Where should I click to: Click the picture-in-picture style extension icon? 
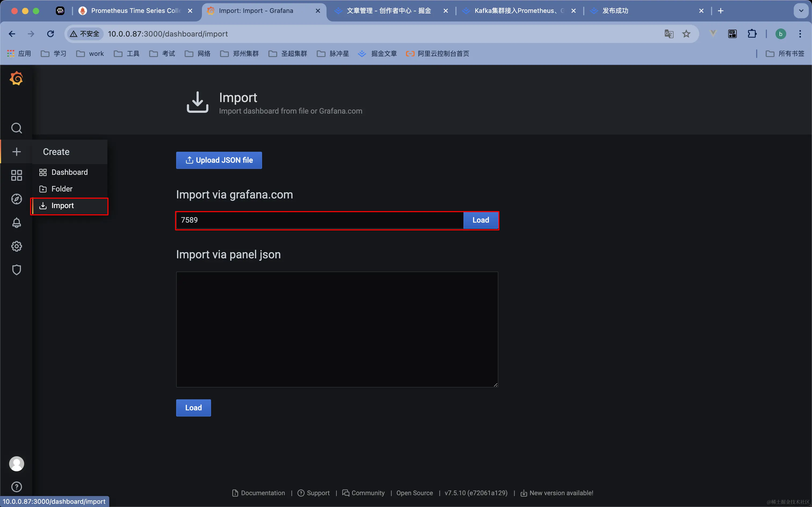pos(732,34)
